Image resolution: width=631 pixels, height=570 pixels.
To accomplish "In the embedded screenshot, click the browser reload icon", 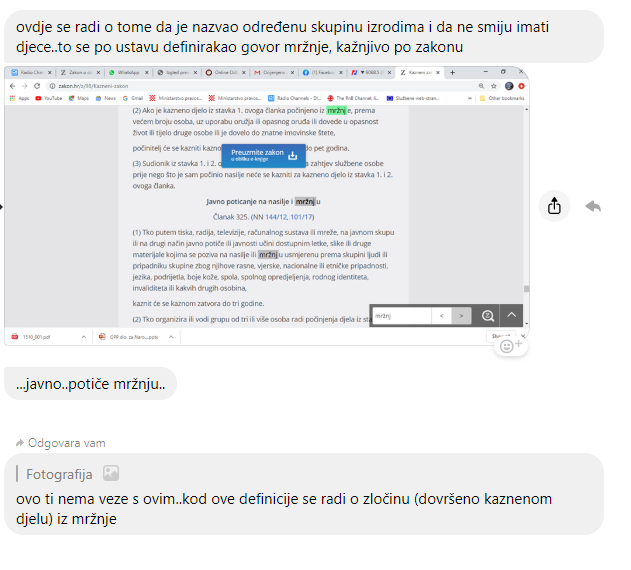I will [37, 86].
